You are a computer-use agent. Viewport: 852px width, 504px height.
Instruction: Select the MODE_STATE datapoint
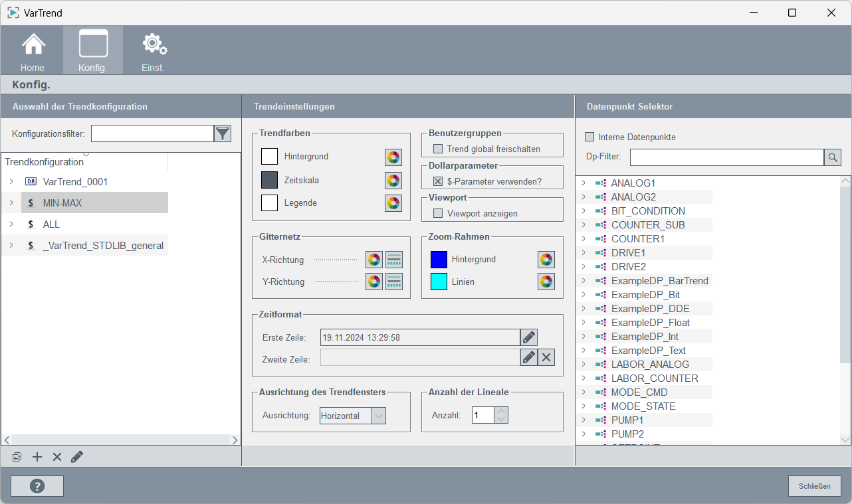(x=643, y=406)
